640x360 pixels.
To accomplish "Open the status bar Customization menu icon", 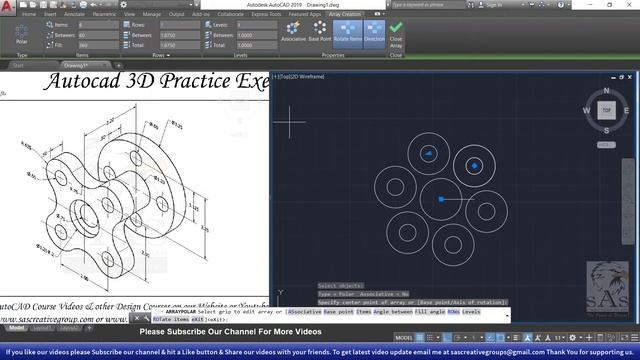I will [635, 338].
